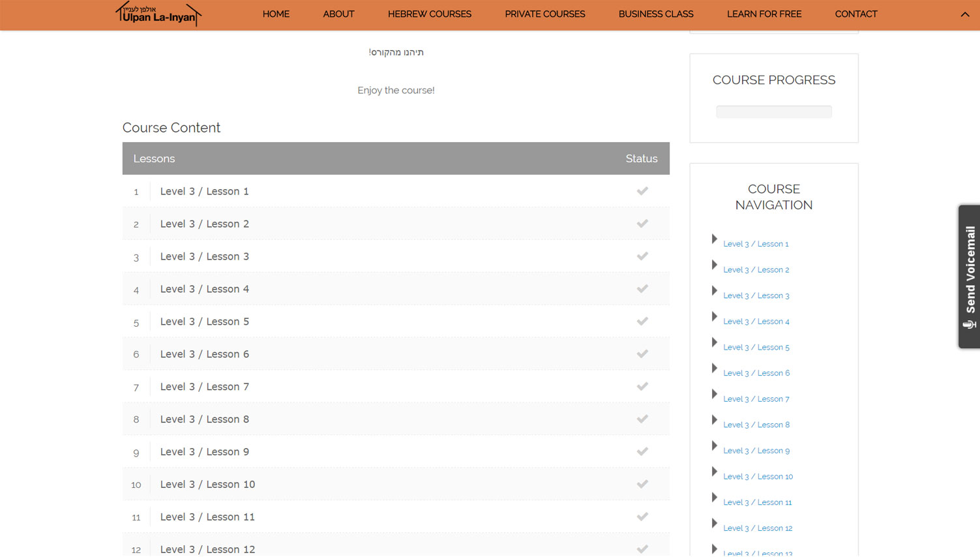Image resolution: width=980 pixels, height=557 pixels.
Task: Click Lesson 8 status checkmark
Action: pos(642,419)
